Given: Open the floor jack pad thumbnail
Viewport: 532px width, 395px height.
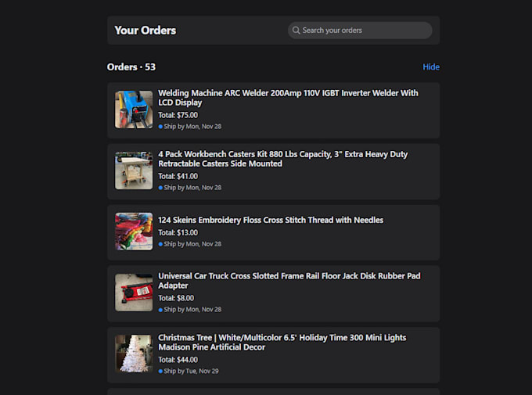Looking at the screenshot, I should [134, 293].
